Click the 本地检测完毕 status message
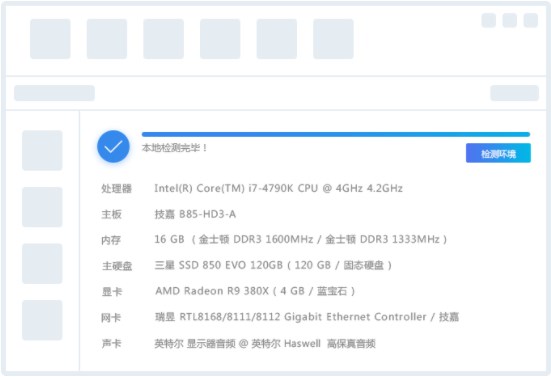 175,148
